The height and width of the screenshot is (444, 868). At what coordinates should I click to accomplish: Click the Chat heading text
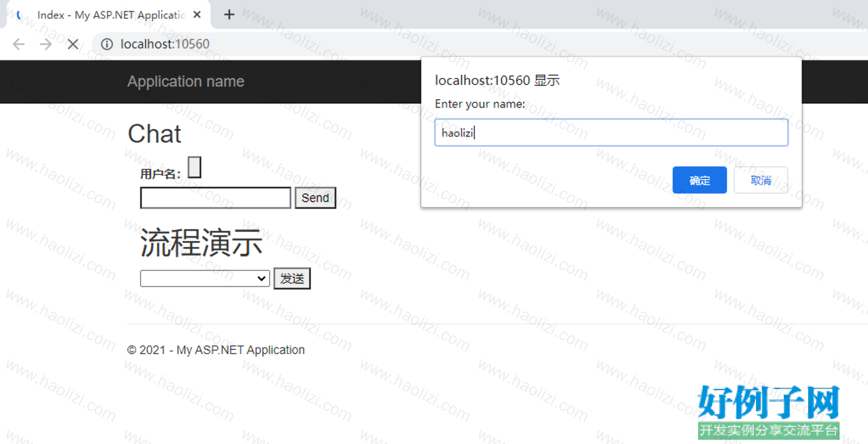[x=155, y=134]
